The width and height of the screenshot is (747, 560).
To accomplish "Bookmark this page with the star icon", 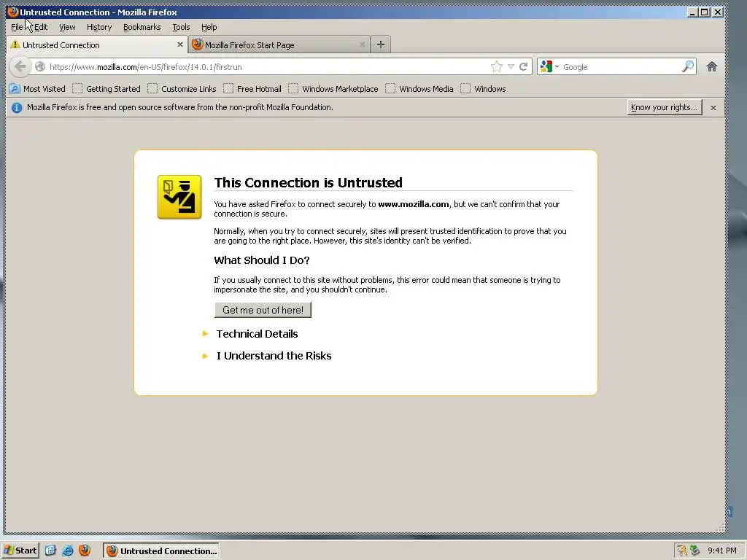I will click(x=496, y=66).
